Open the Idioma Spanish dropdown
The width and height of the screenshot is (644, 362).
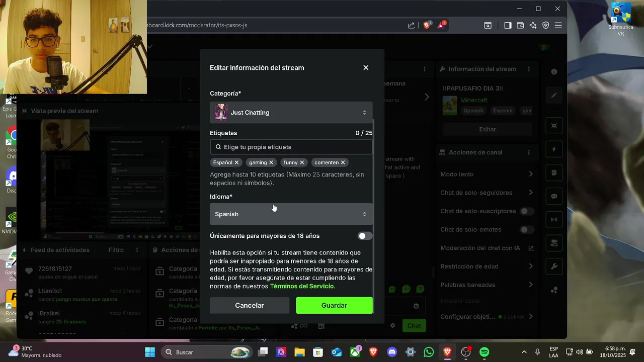[x=291, y=214]
